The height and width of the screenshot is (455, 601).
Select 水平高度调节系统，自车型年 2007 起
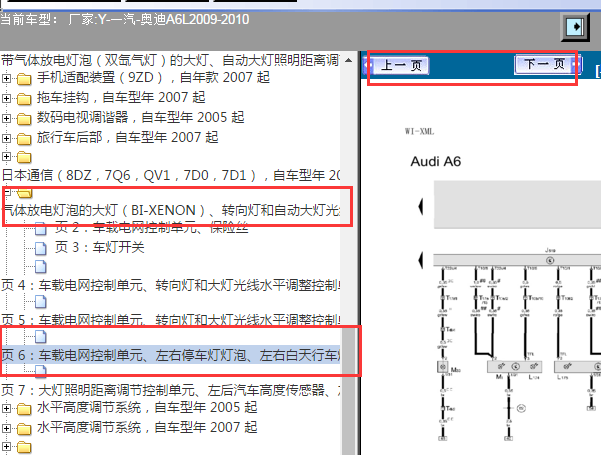pyautogui.click(x=147, y=427)
